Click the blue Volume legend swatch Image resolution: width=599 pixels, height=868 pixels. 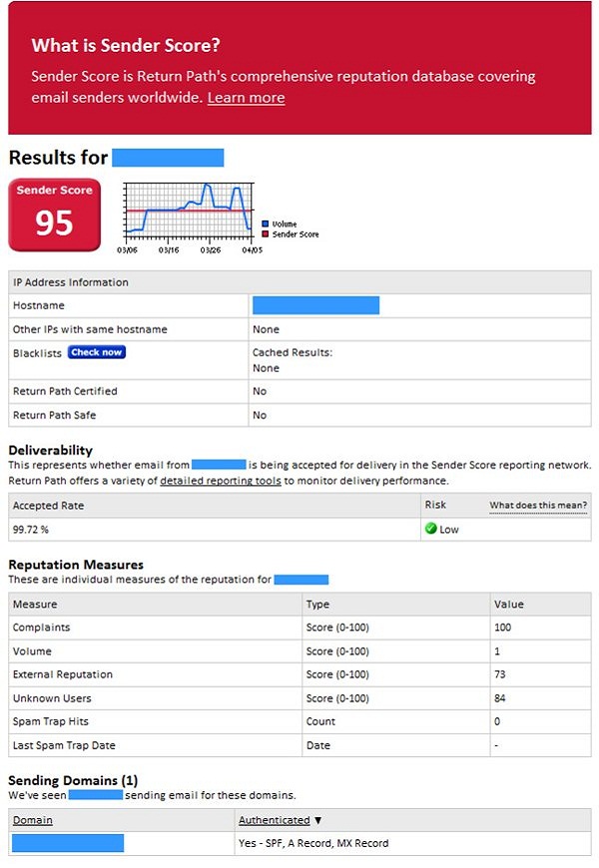(265, 223)
